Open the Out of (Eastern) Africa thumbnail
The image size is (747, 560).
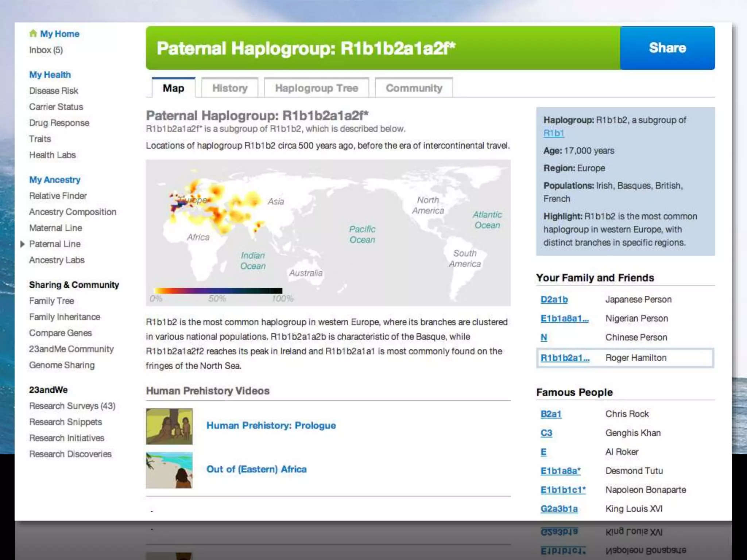click(x=169, y=470)
